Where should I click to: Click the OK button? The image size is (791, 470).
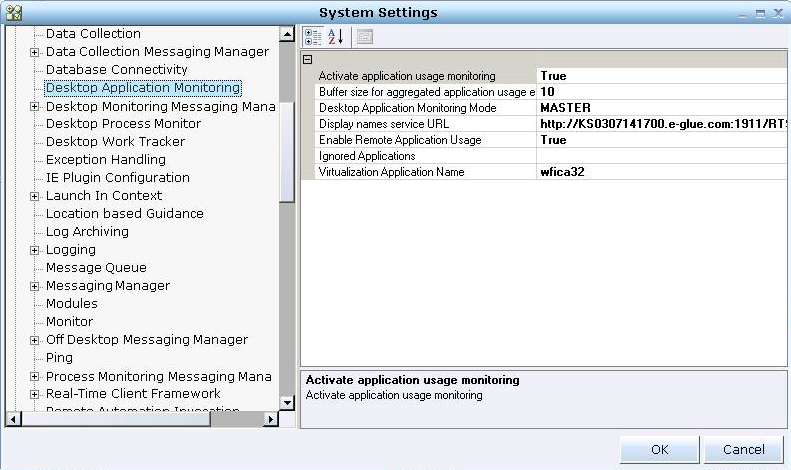pos(659,450)
